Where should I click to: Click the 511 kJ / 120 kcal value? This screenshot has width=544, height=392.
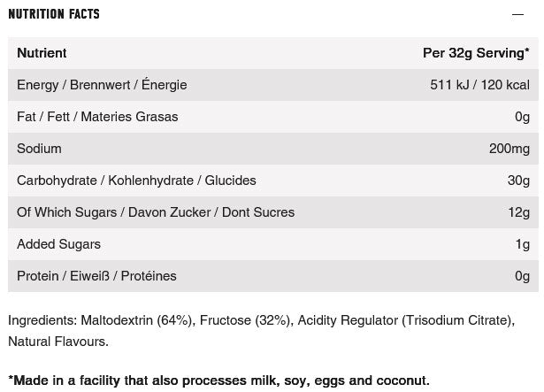point(479,85)
